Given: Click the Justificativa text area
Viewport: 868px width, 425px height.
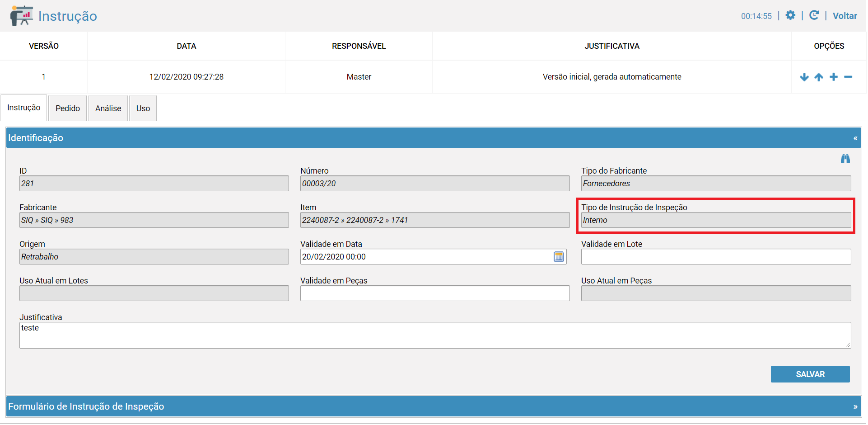Looking at the screenshot, I should click(435, 335).
